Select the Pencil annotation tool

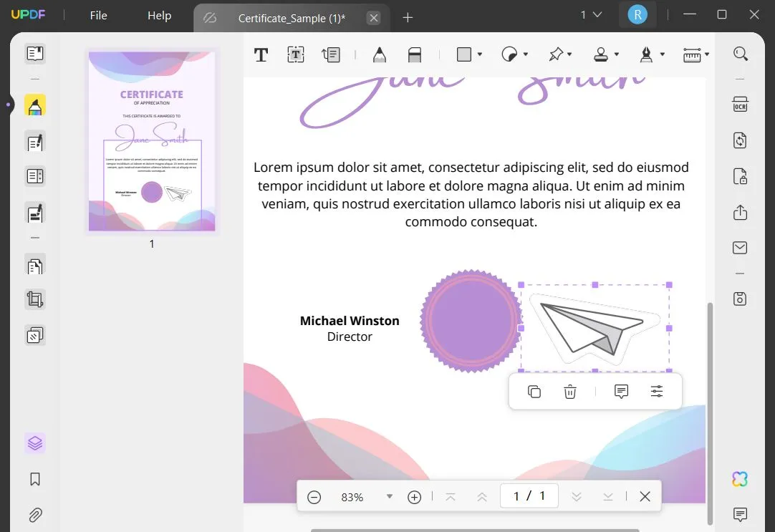380,54
